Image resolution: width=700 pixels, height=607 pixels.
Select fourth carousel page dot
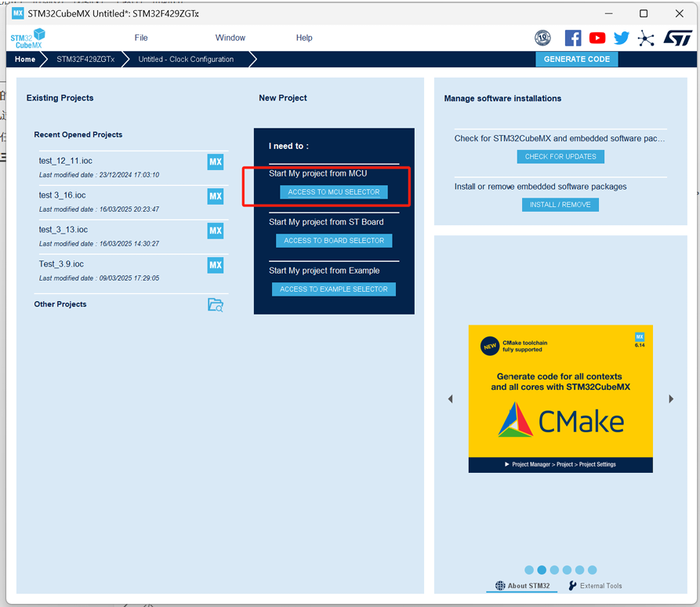pos(567,570)
